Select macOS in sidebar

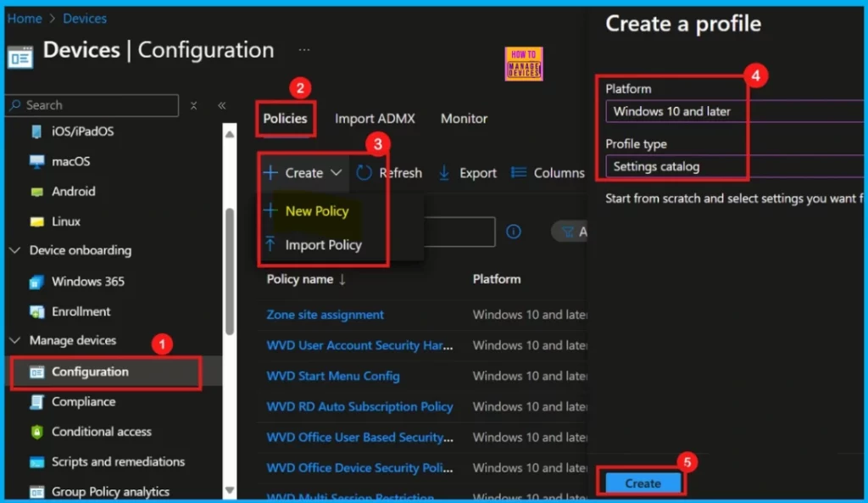[71, 162]
